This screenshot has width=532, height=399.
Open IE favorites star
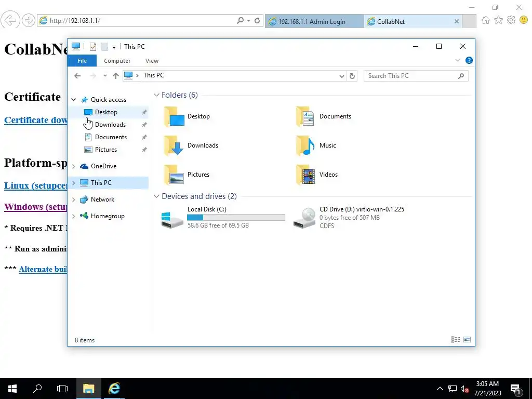click(498, 20)
